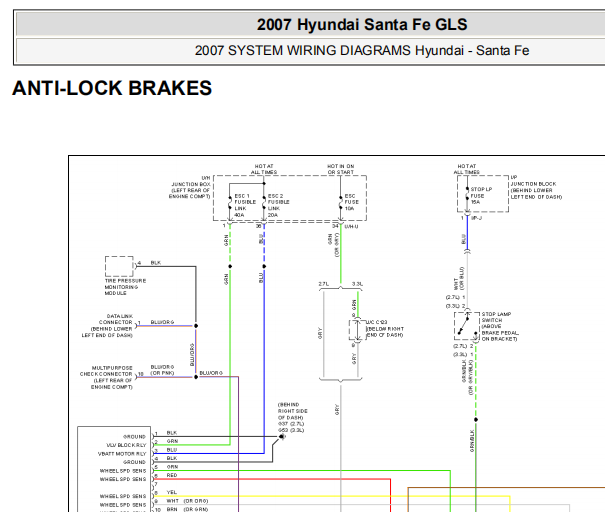Select the 'YEL' wire label at pin 8

[x=172, y=492]
